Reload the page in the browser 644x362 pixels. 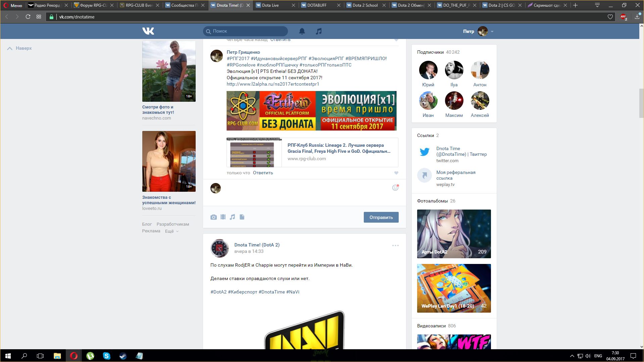point(28,17)
